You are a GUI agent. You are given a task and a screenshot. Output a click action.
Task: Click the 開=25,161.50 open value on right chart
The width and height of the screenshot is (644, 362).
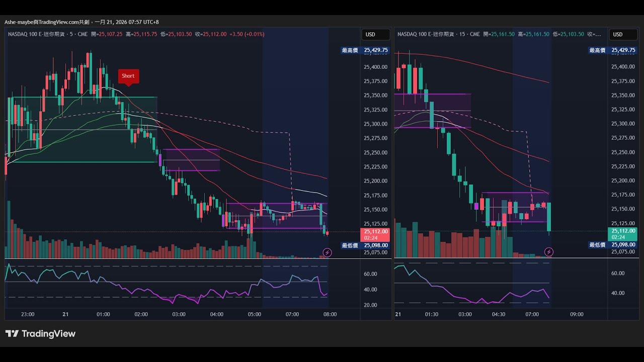[x=499, y=34]
